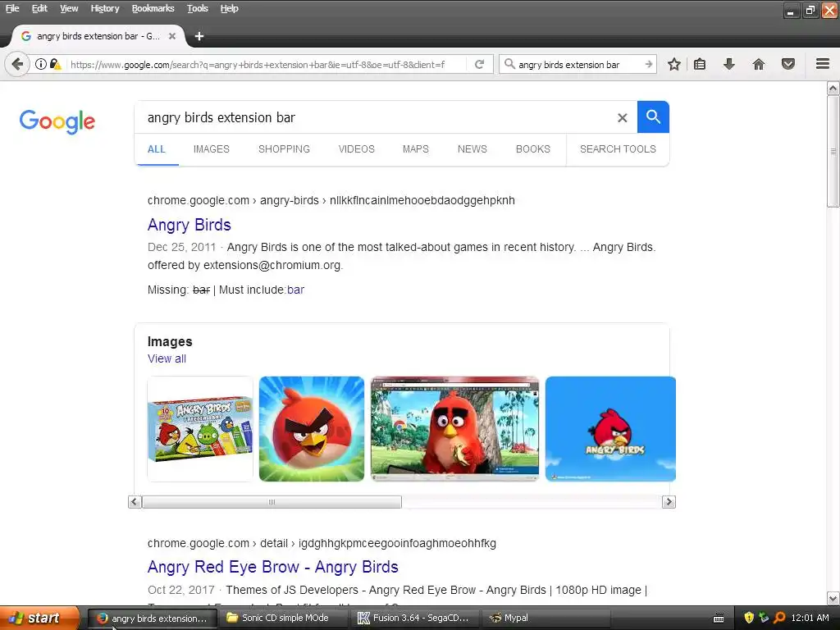Click the keyboard icon in system tray
This screenshot has width=840, height=630.
[x=719, y=619]
